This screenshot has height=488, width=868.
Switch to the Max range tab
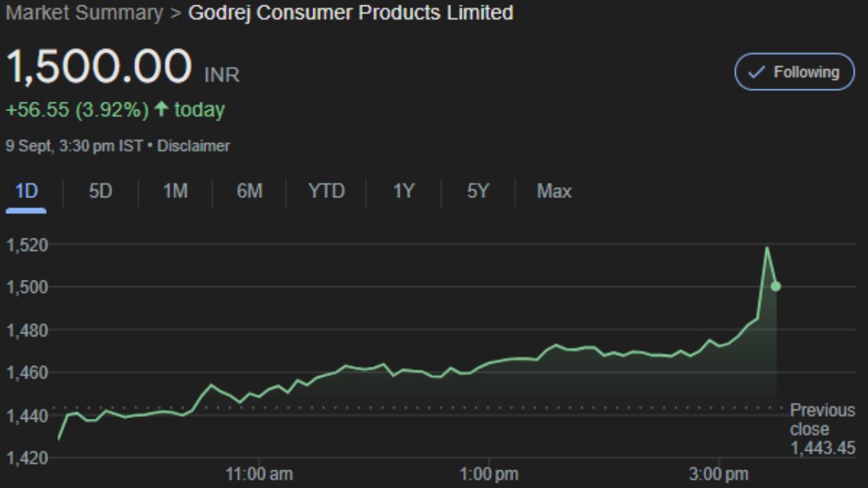coord(554,192)
